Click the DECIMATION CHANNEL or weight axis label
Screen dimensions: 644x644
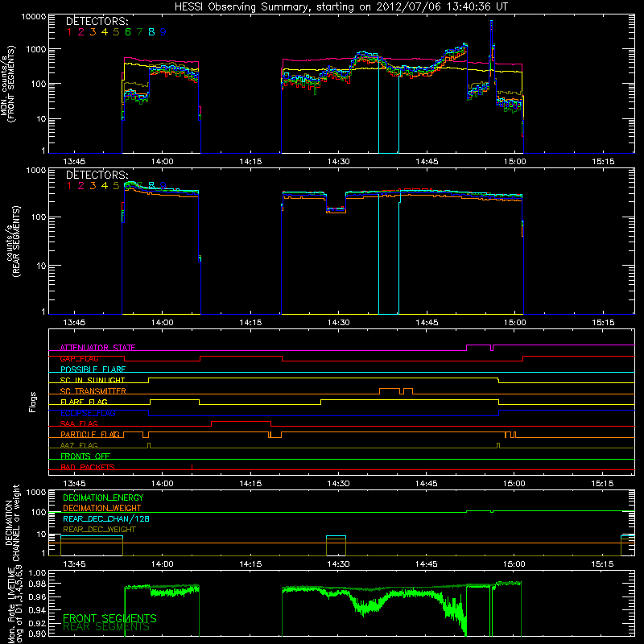click(13, 522)
